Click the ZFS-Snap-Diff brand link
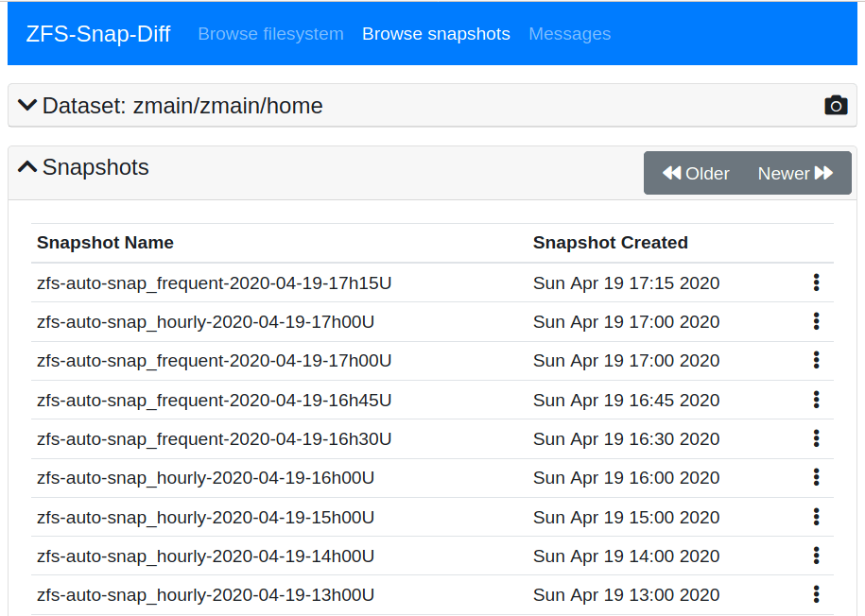Screen dimensions: 865x616 tap(98, 33)
